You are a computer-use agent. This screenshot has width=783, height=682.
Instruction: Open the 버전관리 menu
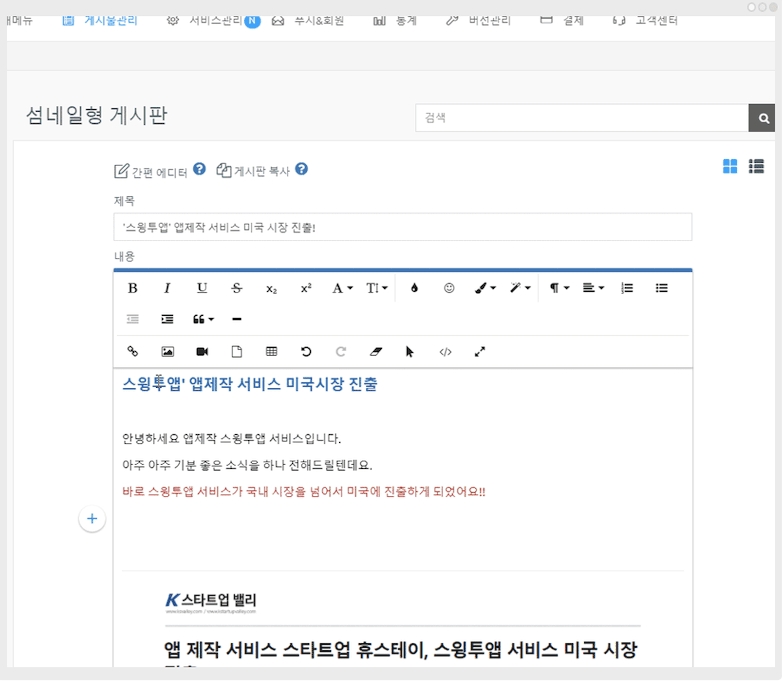click(478, 20)
